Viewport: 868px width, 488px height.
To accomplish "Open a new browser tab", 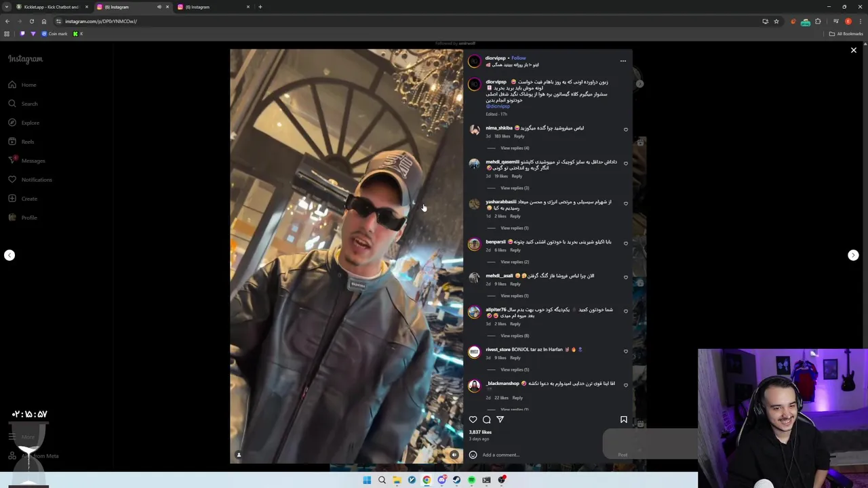I will 260,7.
